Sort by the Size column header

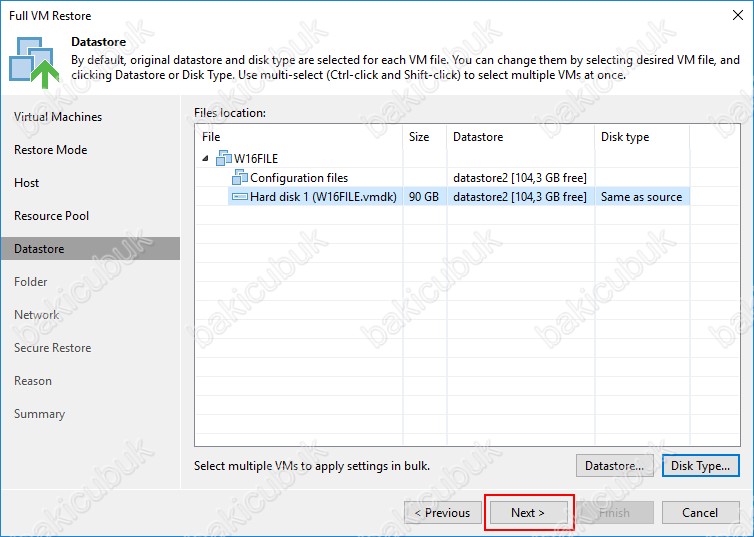pyautogui.click(x=425, y=137)
